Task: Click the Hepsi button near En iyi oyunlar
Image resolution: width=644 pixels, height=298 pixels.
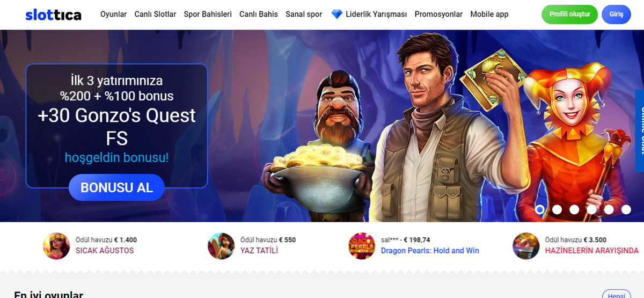Action: coord(616,295)
